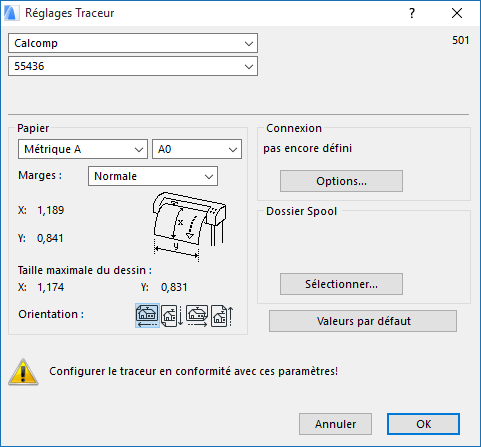The height and width of the screenshot is (447, 481).
Task: Click the 'Taille maximale du dessin' label
Action: [85, 270]
